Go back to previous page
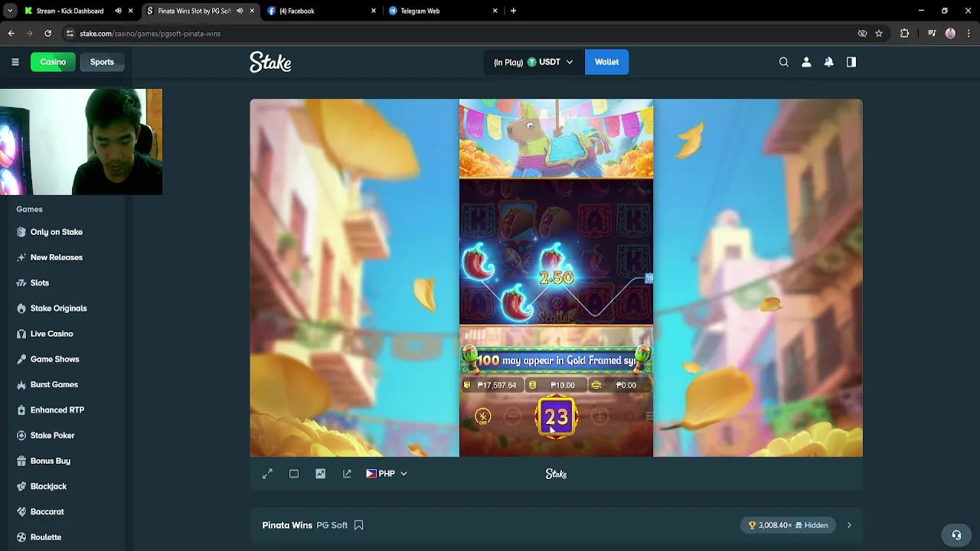980x551 pixels. click(11, 34)
